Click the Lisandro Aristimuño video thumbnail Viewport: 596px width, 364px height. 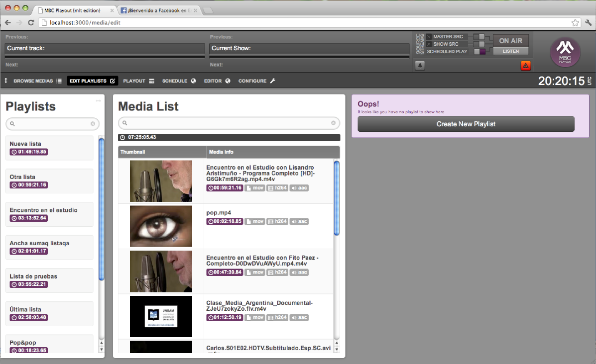(x=161, y=181)
